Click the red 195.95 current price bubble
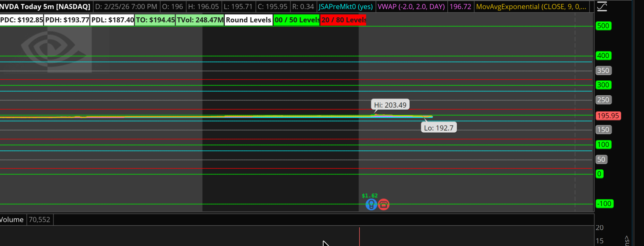644x246 pixels. (608, 116)
